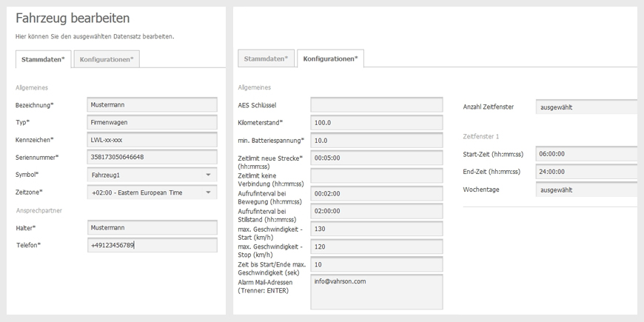Click the min. Batteriespannung field
The height and width of the screenshot is (322, 644).
(x=377, y=140)
